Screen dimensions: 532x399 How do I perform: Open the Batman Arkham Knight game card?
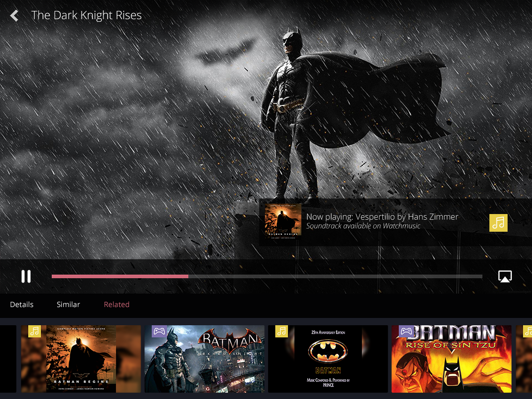pyautogui.click(x=205, y=359)
